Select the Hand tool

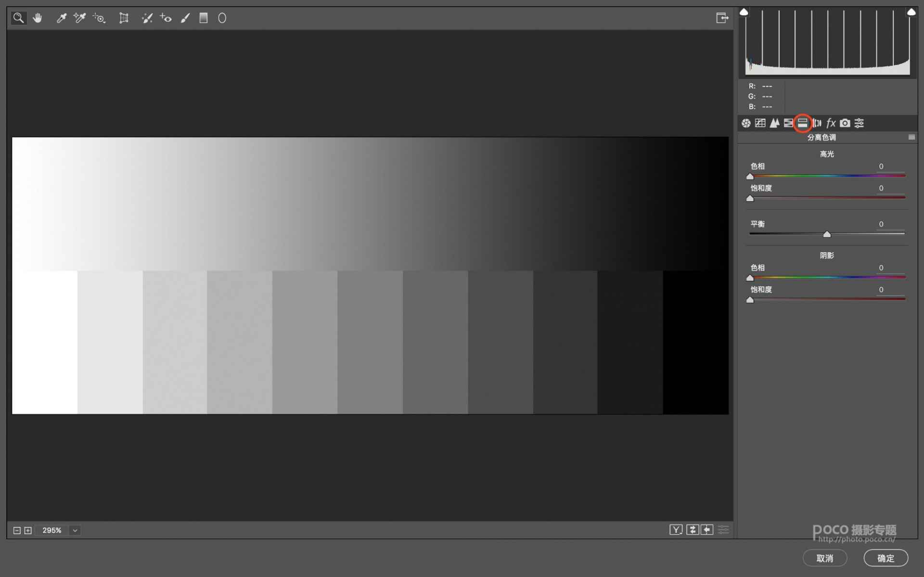(38, 18)
